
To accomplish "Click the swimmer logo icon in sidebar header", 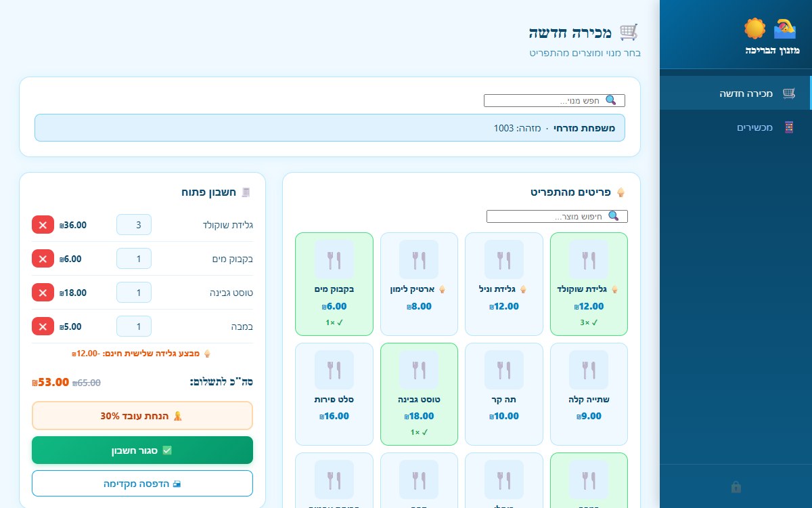I will point(785,28).
